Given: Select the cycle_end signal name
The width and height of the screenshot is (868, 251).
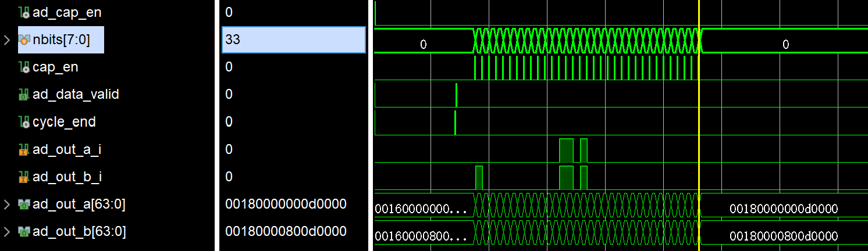Looking at the screenshot, I should 64,122.
